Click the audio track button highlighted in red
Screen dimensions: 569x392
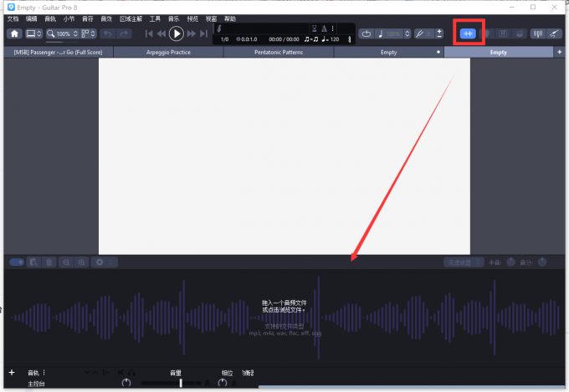coord(468,33)
